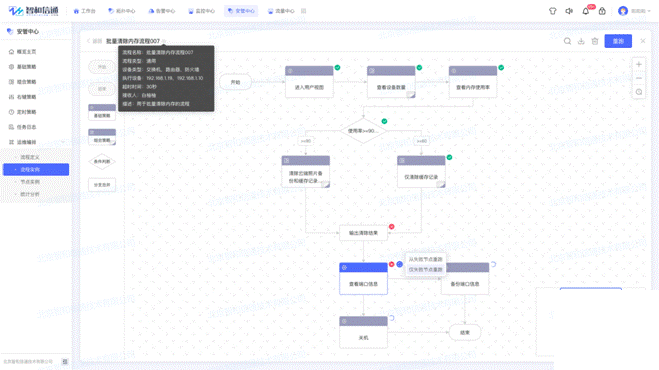Click the blue 重跑 button
This screenshot has width=659, height=370.
(x=618, y=41)
